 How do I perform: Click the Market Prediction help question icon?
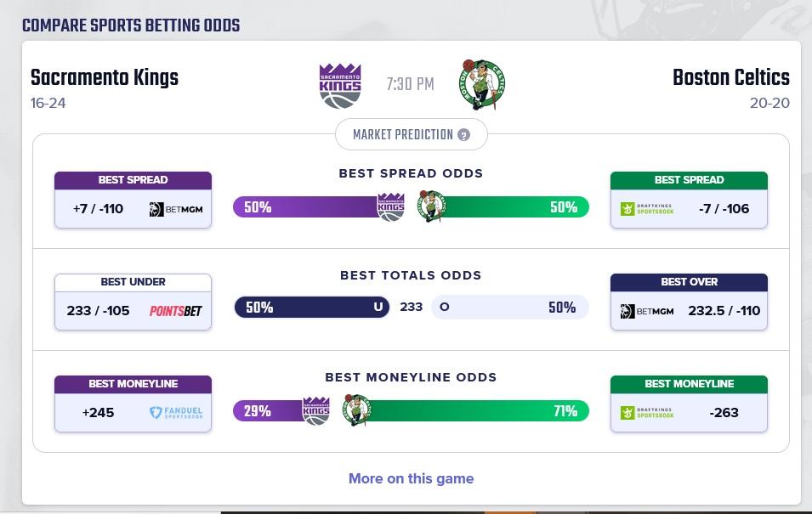[463, 135]
